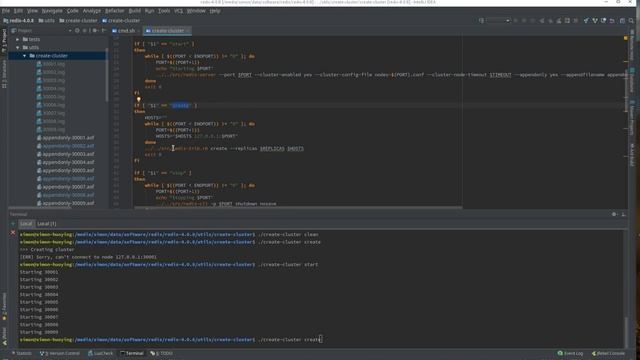Click the profiler toolbar icon
The image size is (640, 360).
tap(542, 20)
